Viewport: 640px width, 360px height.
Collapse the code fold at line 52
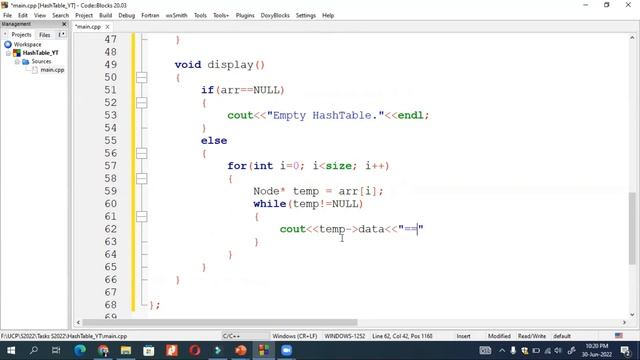click(x=142, y=102)
